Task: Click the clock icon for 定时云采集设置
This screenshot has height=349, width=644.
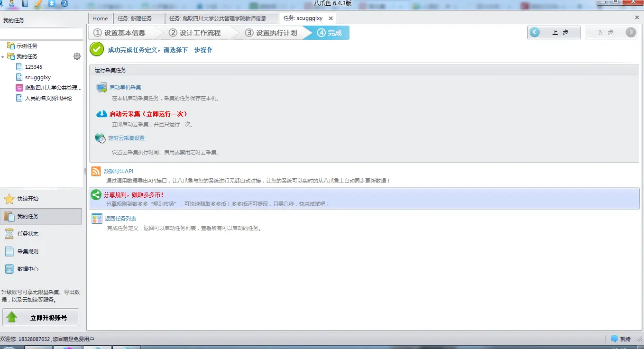Action: tap(101, 138)
